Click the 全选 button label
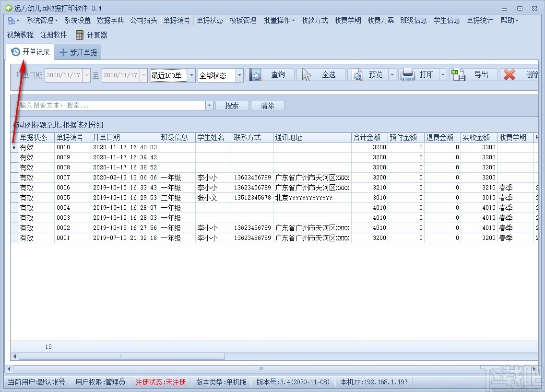This screenshot has width=545, height=392. (329, 75)
